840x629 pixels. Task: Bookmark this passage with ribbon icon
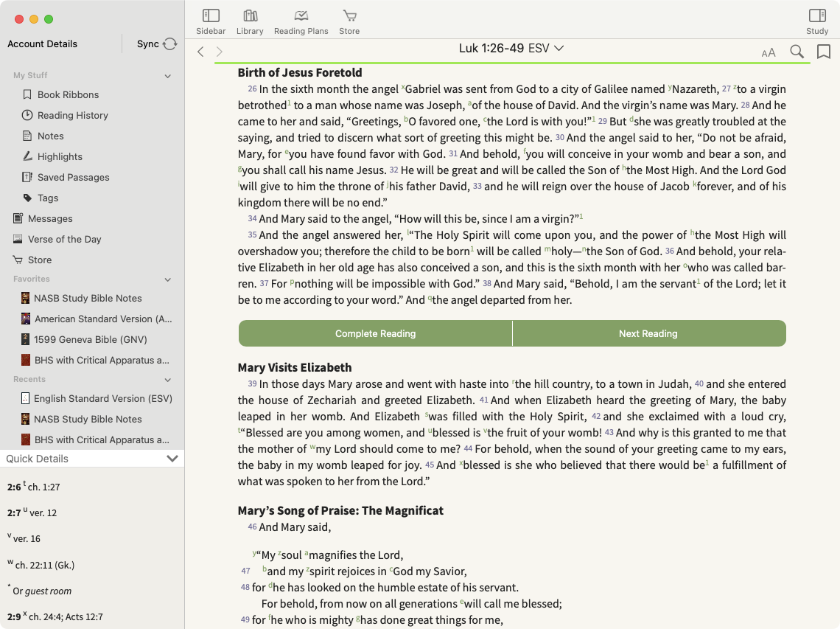824,52
